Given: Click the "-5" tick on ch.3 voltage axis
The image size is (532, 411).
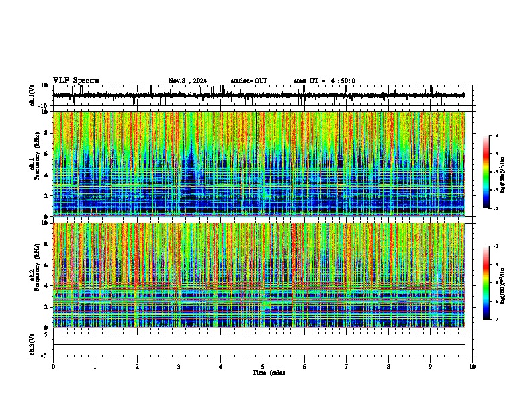Looking at the screenshot, I should pos(46,355).
